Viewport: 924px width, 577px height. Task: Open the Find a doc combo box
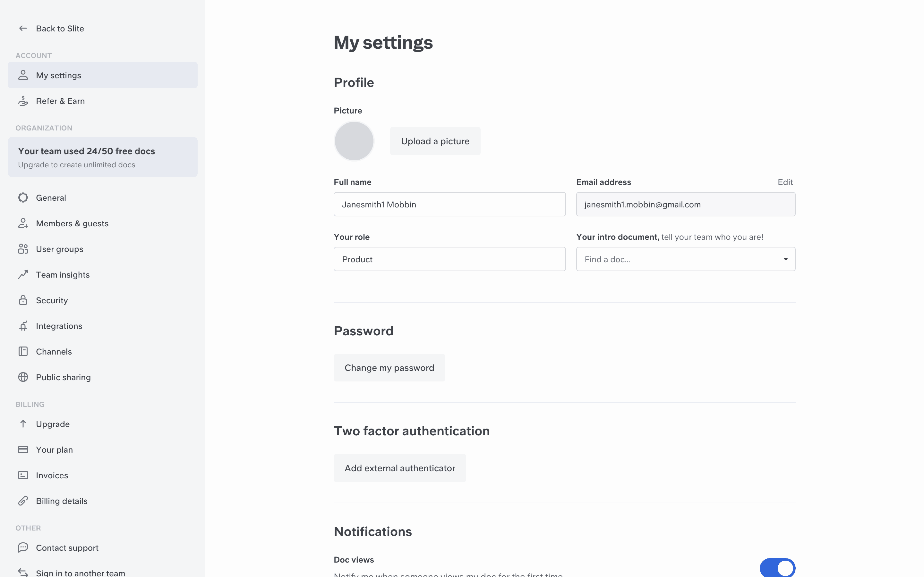pyautogui.click(x=685, y=259)
